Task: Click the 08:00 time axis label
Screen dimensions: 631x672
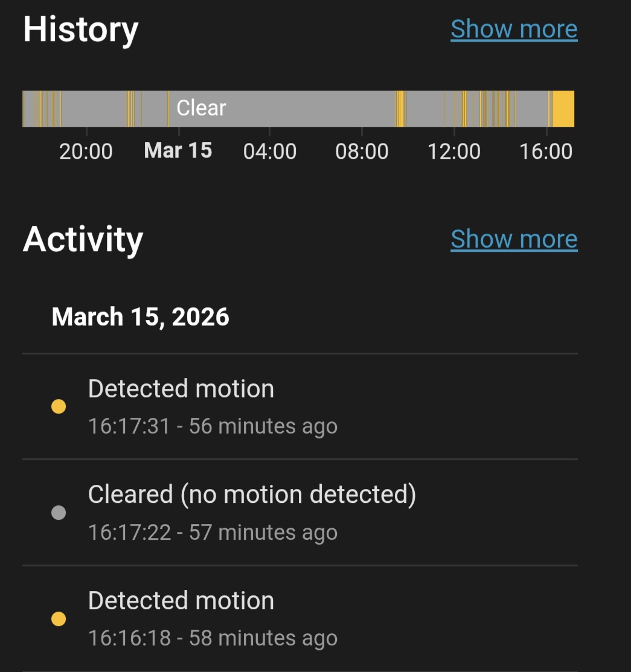Action: pyautogui.click(x=362, y=151)
